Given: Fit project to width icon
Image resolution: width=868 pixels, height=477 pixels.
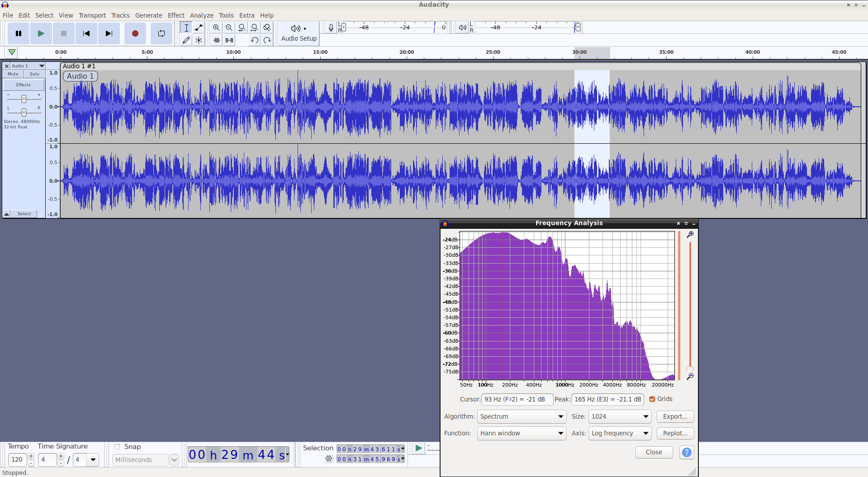Looking at the screenshot, I should [x=255, y=28].
